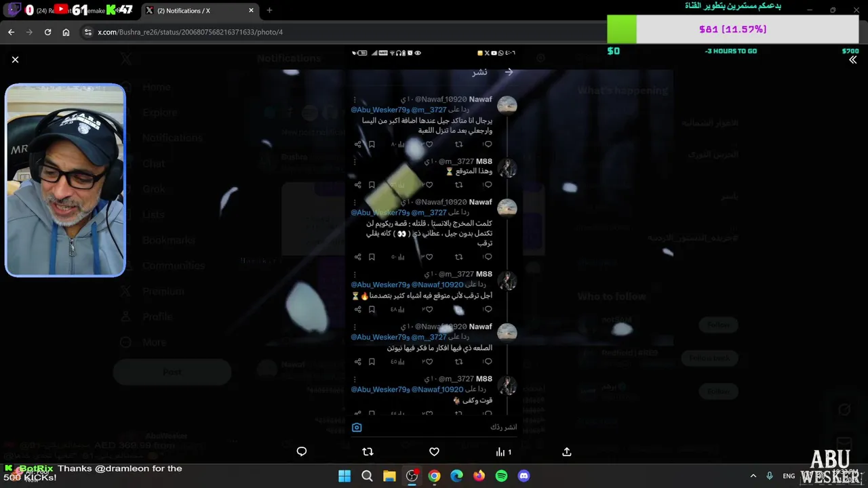Launch File Explorer from the taskbar
The image size is (868, 488).
point(389,476)
